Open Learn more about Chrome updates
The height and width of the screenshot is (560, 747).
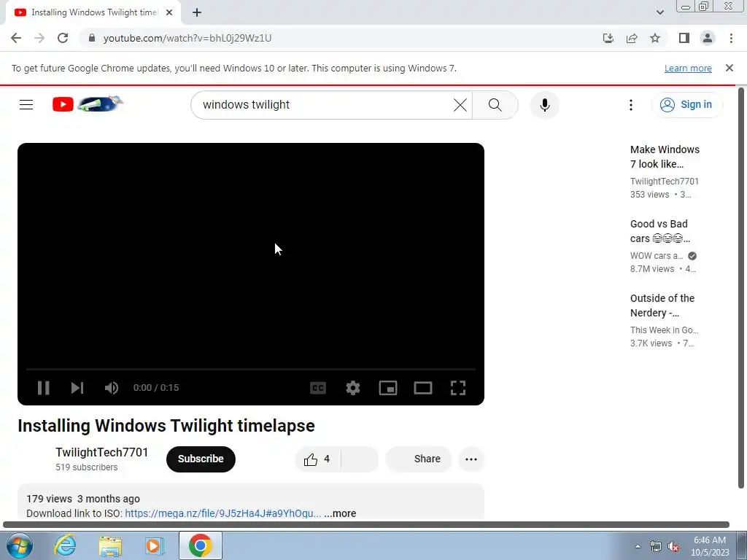click(x=688, y=68)
